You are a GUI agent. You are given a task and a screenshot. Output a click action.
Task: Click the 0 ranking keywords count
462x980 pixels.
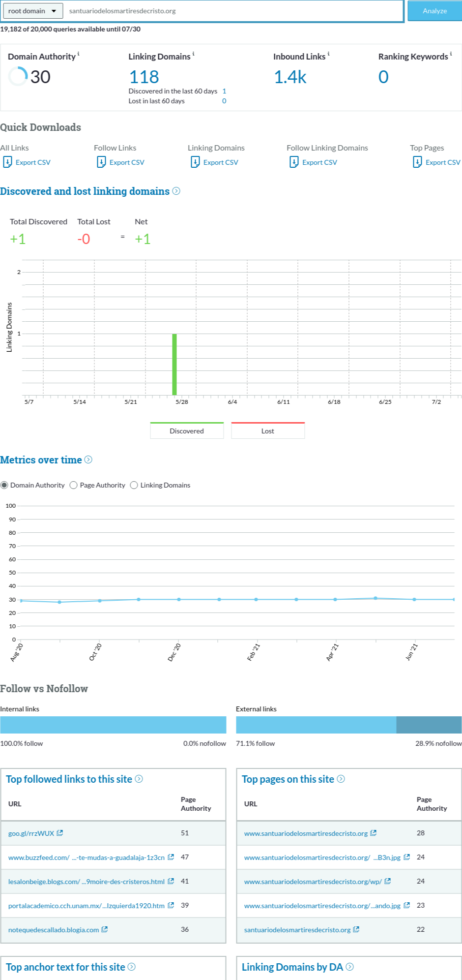pos(383,77)
